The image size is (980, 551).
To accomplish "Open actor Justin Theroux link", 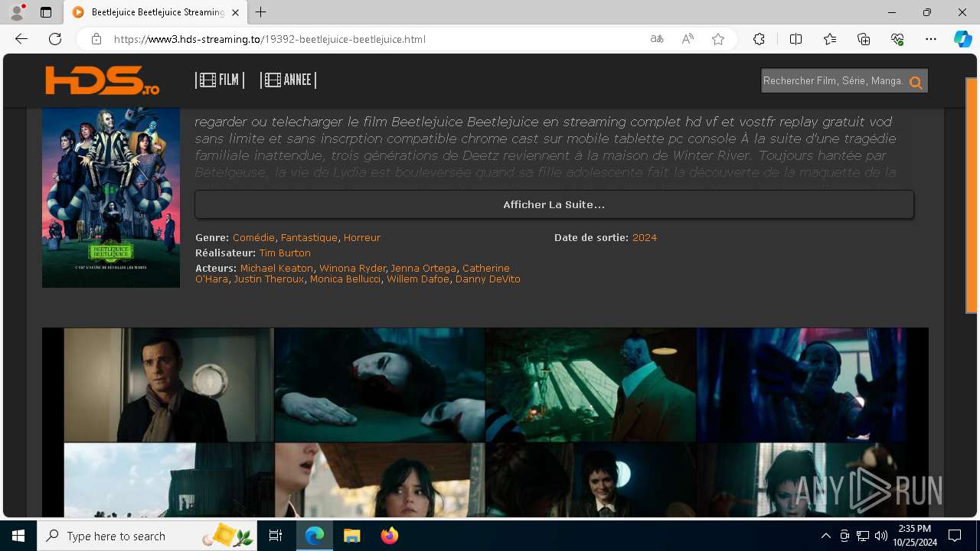I will point(269,279).
